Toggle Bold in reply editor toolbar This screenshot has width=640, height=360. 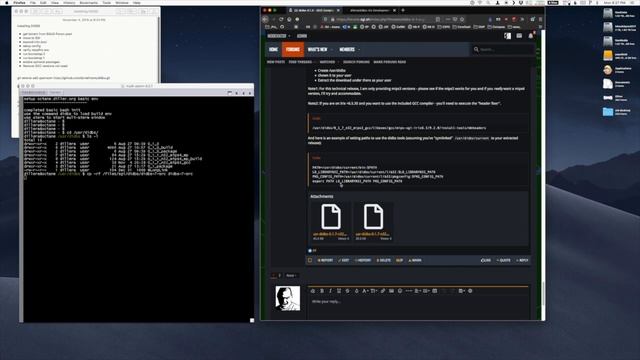322,291
